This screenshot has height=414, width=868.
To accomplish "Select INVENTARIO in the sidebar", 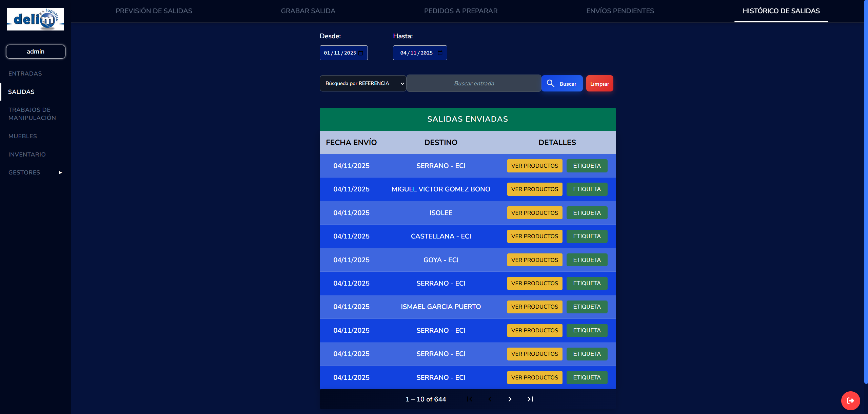I will point(27,154).
